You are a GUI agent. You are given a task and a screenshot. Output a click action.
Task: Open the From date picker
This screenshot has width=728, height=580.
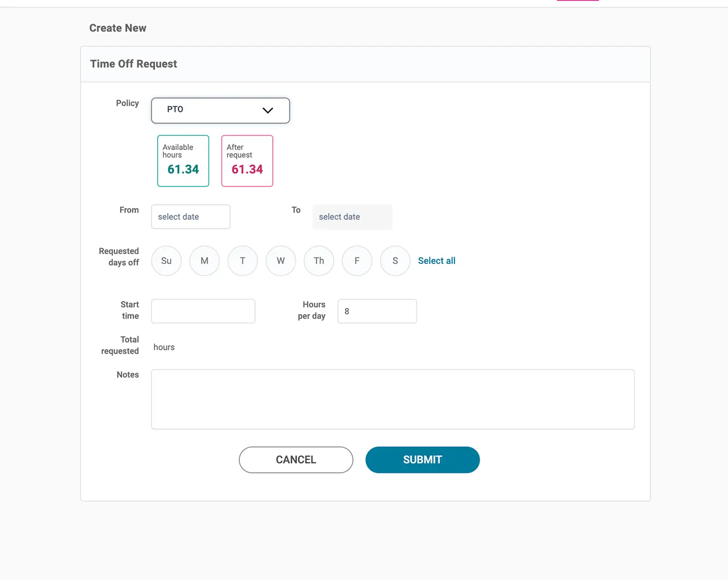coord(190,217)
